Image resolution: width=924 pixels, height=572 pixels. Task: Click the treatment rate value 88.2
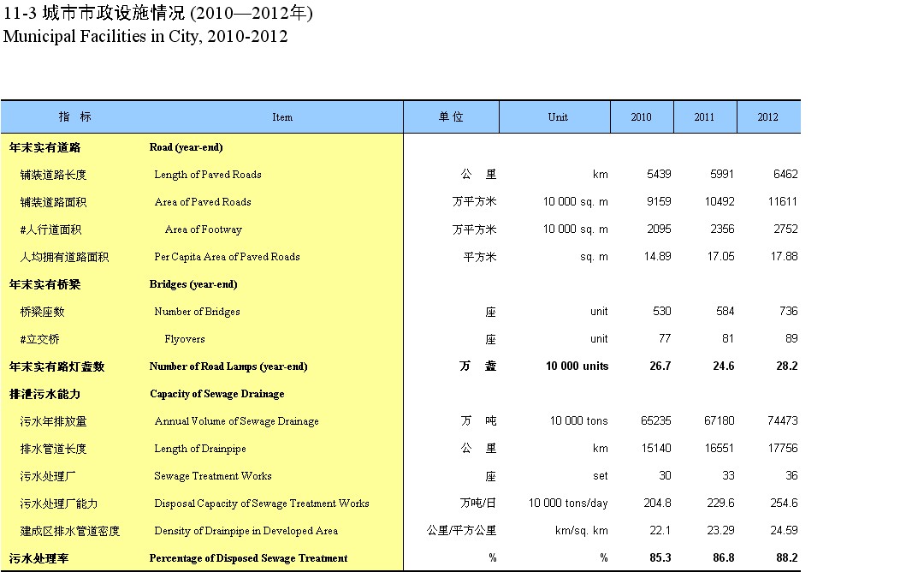(x=787, y=557)
